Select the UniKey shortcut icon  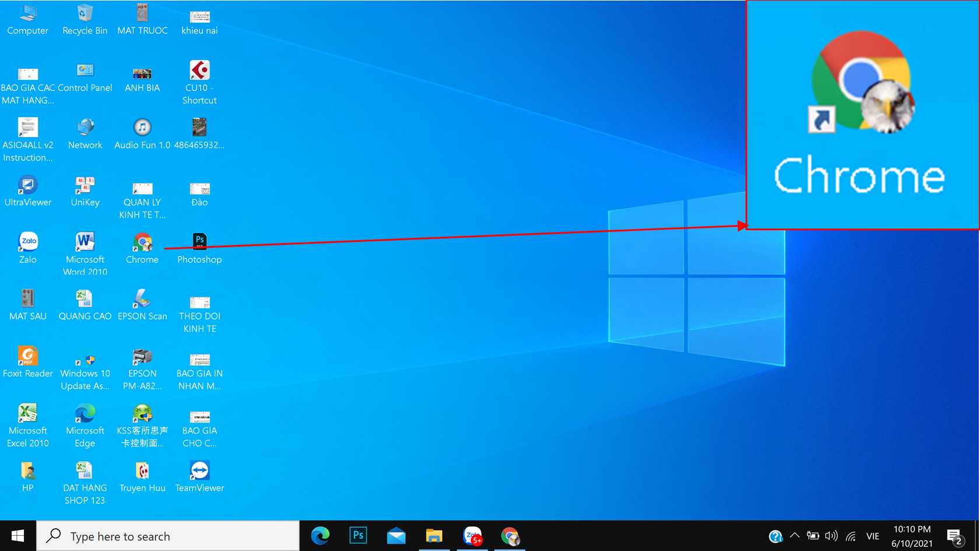pos(85,191)
